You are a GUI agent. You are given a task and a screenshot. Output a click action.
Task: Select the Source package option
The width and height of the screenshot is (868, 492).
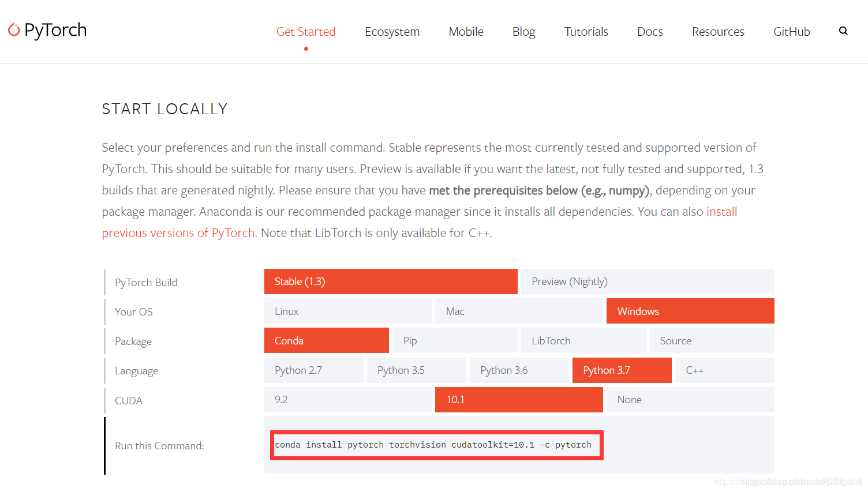712,340
